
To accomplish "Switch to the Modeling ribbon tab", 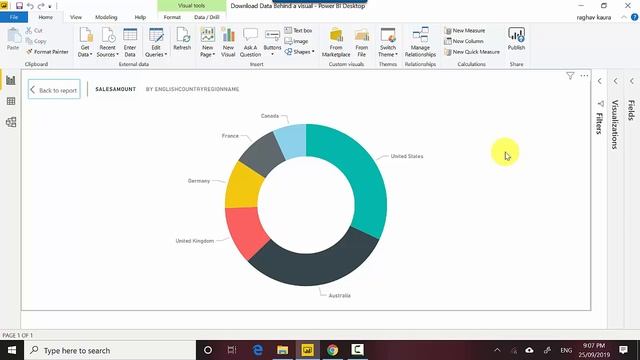I will coord(106,17).
